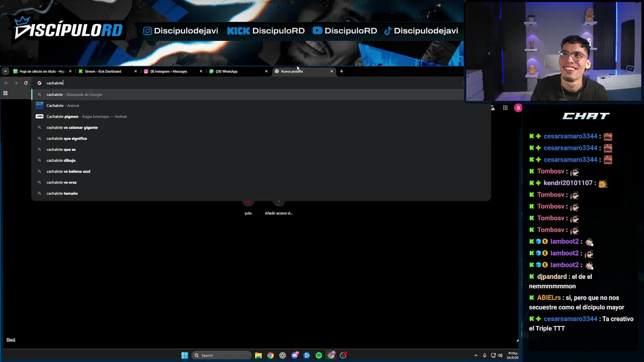Click the Black link at bottom left
Viewport: 644px width, 362px height.
(x=11, y=340)
